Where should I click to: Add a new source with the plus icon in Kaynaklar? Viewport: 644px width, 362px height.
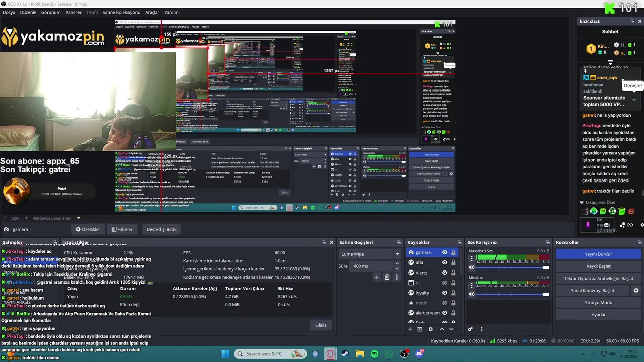[410, 329]
